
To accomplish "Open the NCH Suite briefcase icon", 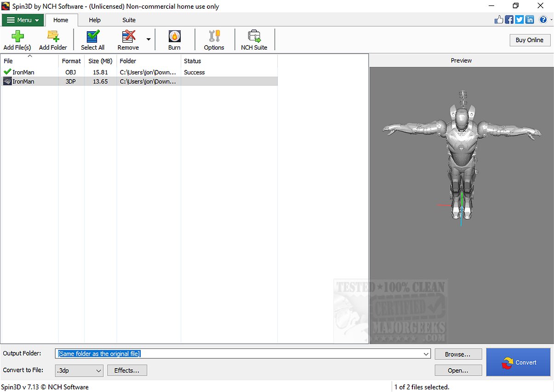I will [x=254, y=36].
